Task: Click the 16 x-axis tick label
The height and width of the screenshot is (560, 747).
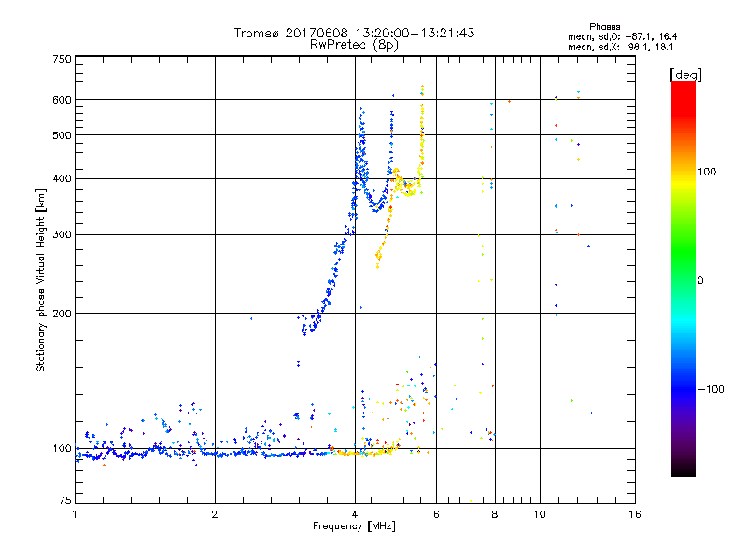Action: click(633, 515)
